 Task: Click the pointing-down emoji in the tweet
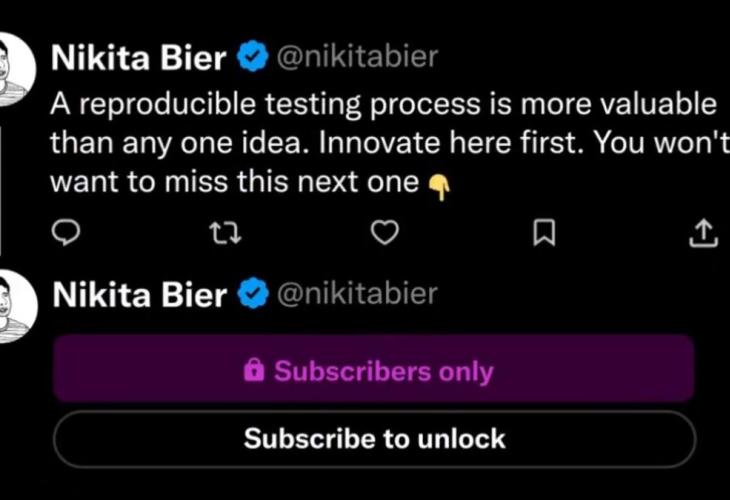pos(438,186)
